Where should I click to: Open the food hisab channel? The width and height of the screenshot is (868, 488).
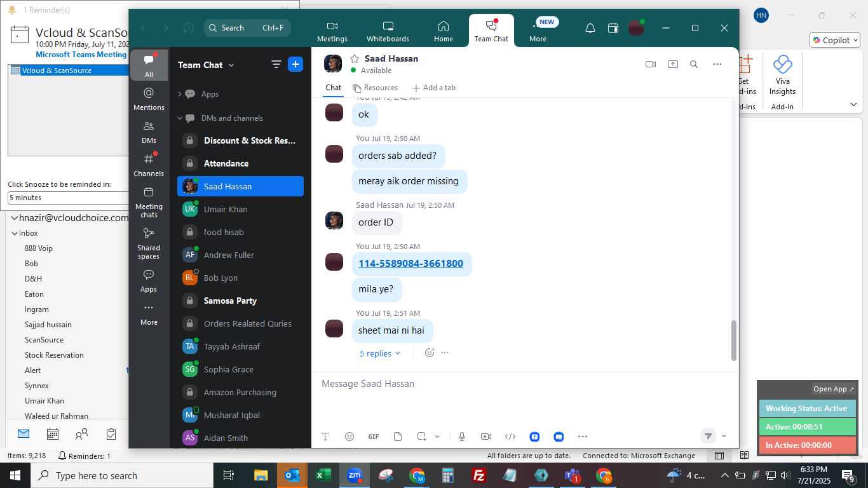coord(240,232)
